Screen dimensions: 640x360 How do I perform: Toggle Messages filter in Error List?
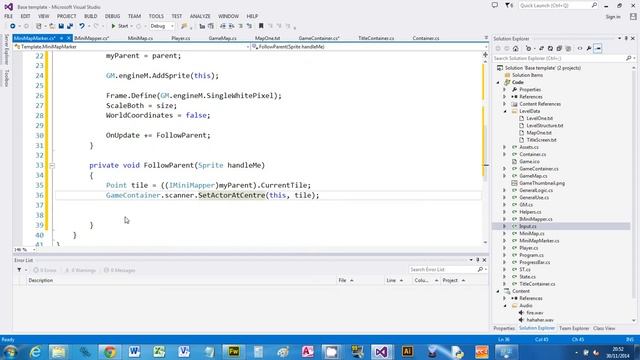click(120, 270)
